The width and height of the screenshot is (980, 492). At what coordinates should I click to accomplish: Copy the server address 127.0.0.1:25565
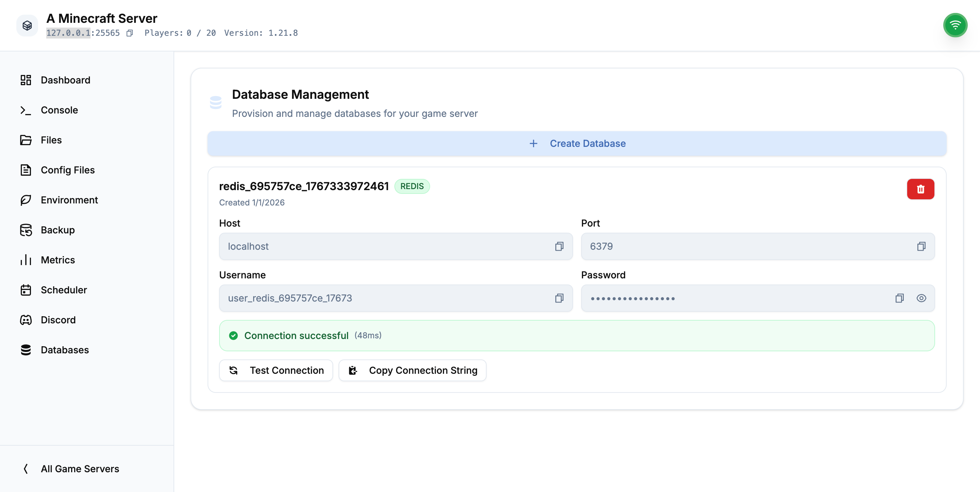click(x=130, y=33)
